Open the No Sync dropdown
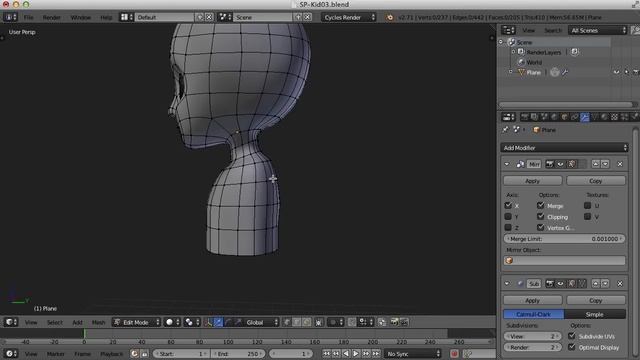 (413, 353)
